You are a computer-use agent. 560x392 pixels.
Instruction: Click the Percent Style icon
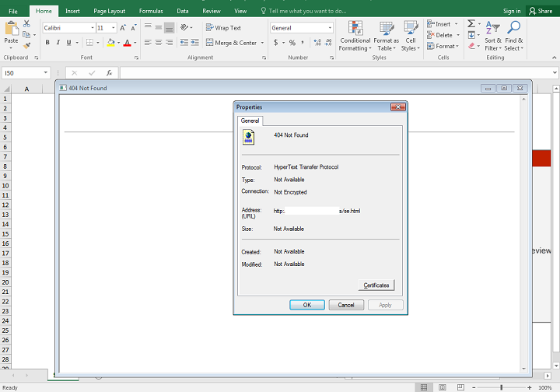coord(292,43)
